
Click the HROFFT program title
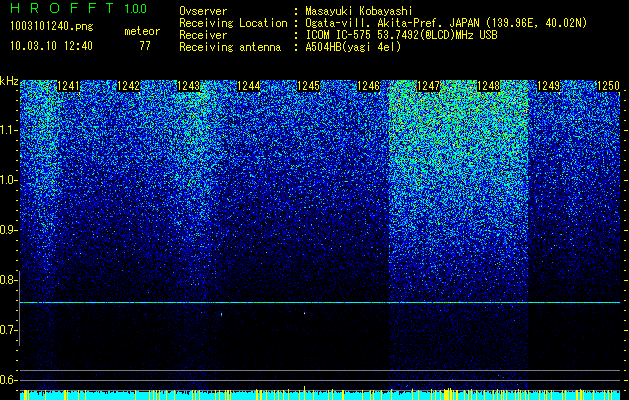coord(62,8)
